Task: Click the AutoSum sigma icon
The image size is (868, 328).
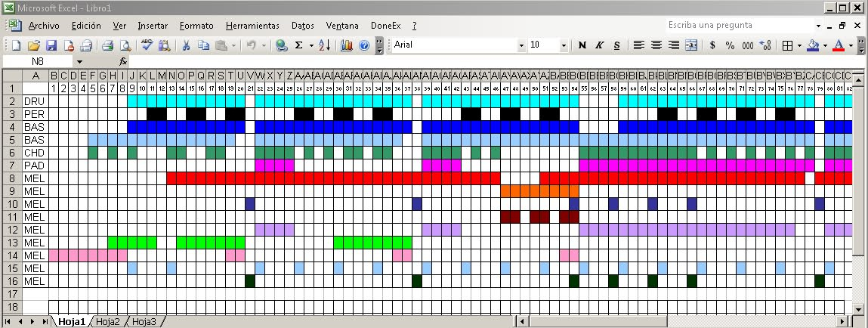Action: point(299,45)
